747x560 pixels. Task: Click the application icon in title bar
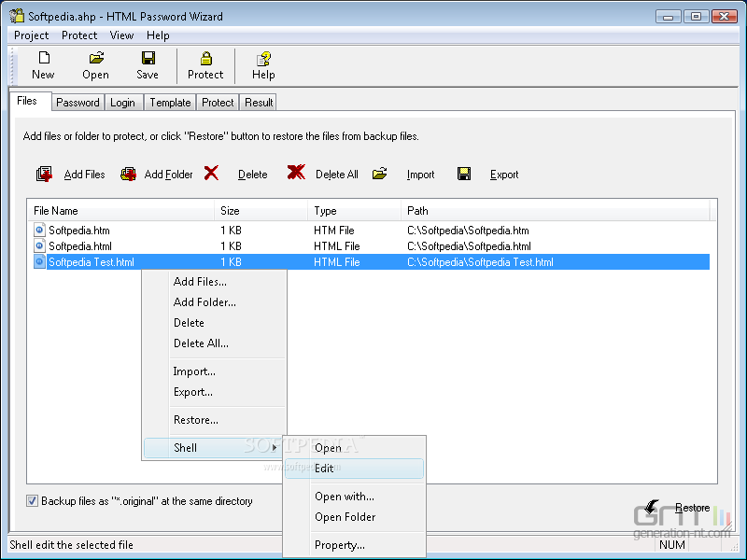[16, 16]
